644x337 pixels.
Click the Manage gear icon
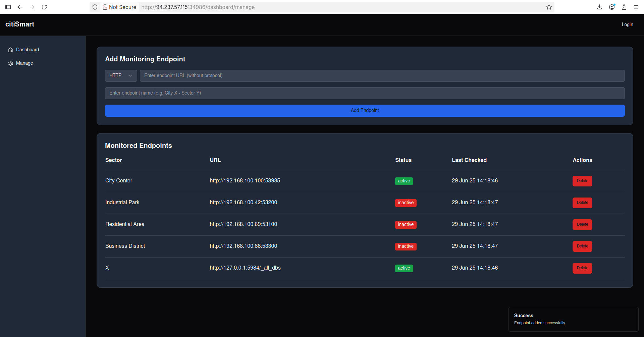[11, 63]
